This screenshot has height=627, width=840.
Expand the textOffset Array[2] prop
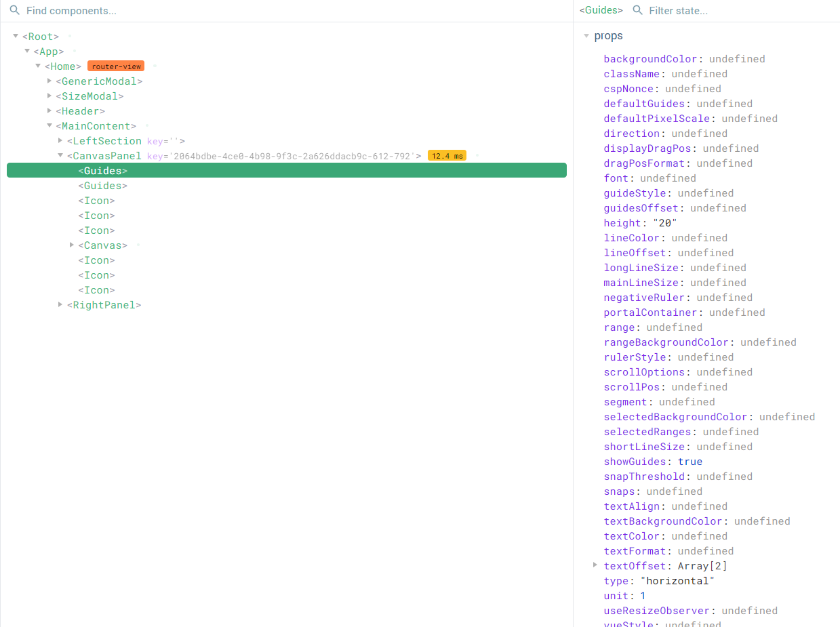(595, 565)
